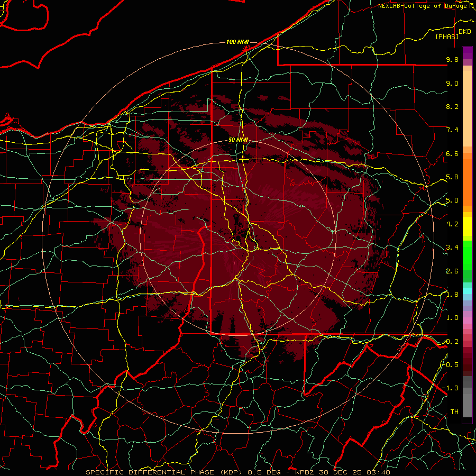Select the 4.2 legend value
This screenshot has width=476, height=476.
(452, 224)
